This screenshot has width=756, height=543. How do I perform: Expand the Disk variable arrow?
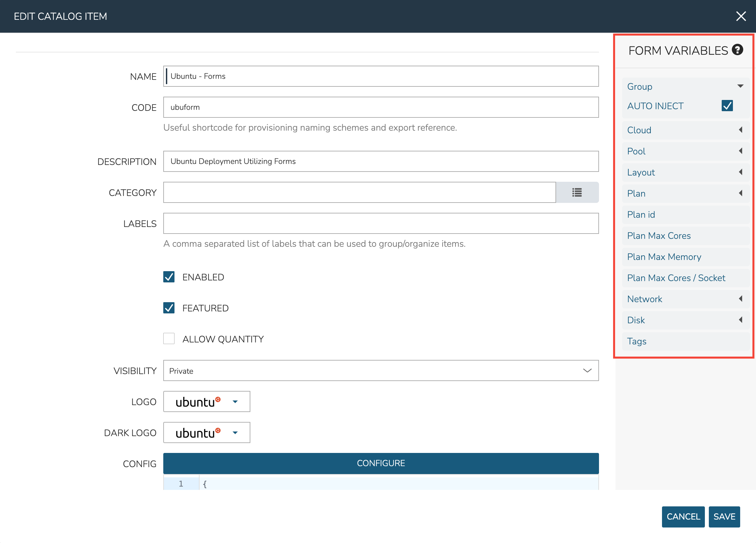pos(740,320)
